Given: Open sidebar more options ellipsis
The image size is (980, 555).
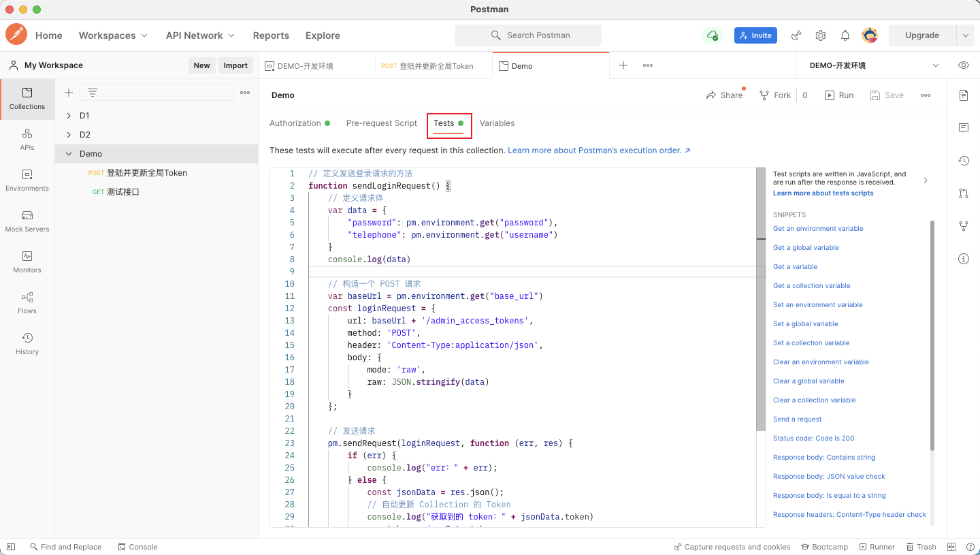Looking at the screenshot, I should 245,93.
